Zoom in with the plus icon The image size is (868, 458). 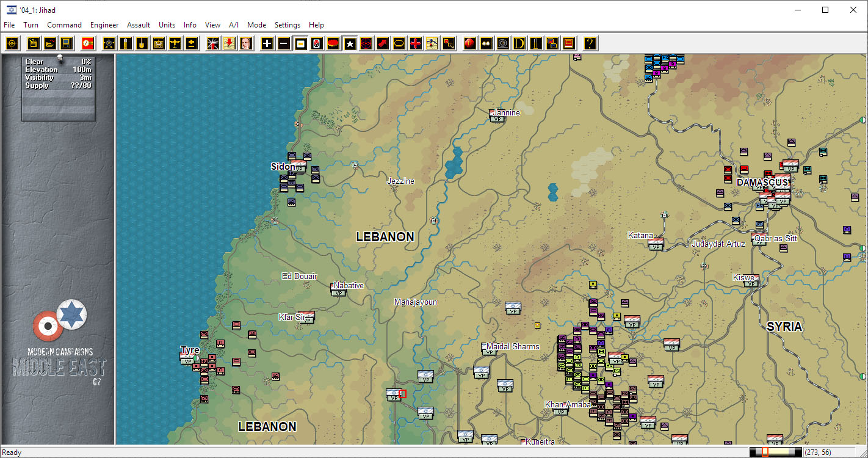pos(267,43)
